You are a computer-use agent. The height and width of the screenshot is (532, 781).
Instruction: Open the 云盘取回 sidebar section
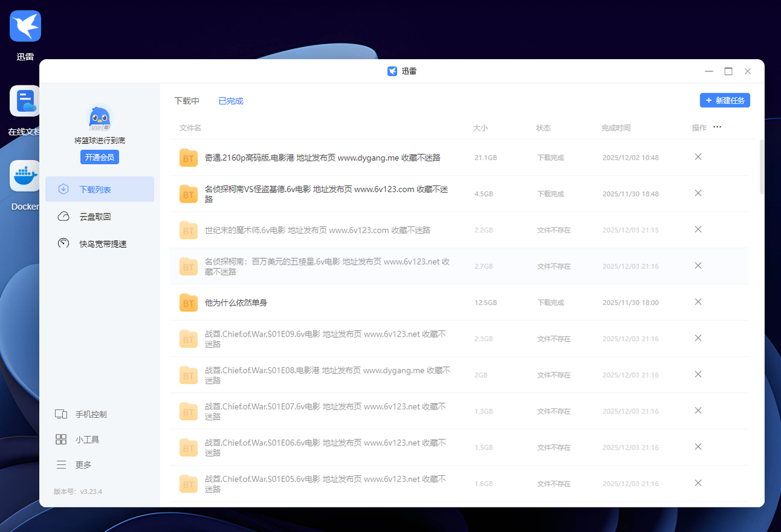[x=100, y=217]
